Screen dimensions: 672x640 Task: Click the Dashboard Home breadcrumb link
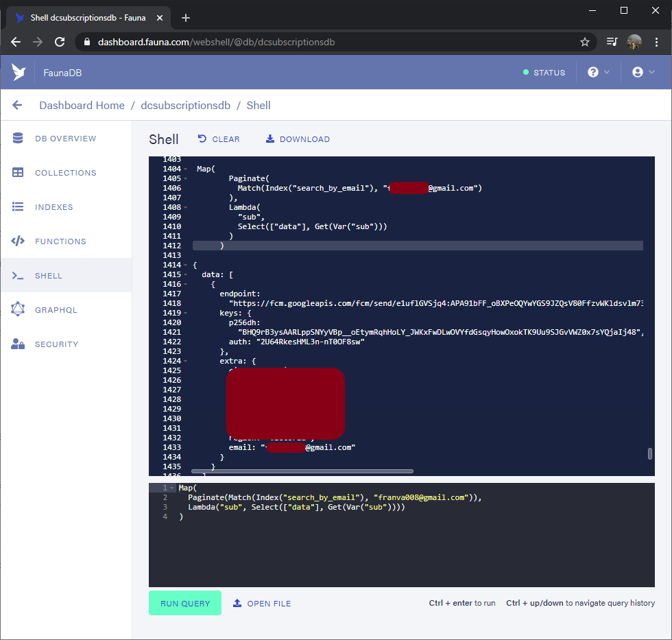pyautogui.click(x=82, y=105)
